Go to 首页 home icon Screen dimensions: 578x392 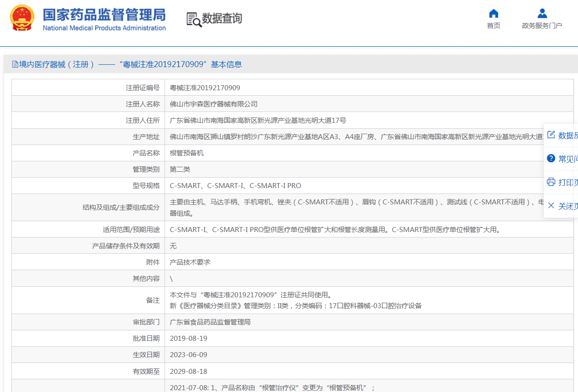[x=494, y=13]
